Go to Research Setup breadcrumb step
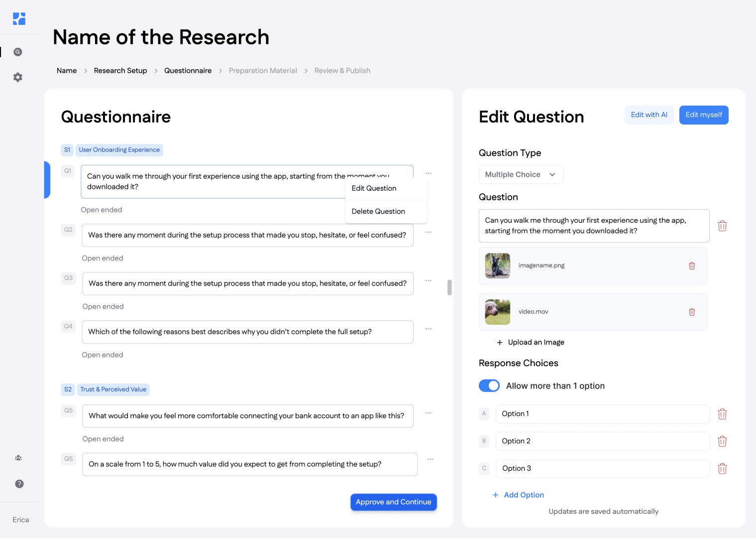This screenshot has width=756, height=538. coord(120,71)
